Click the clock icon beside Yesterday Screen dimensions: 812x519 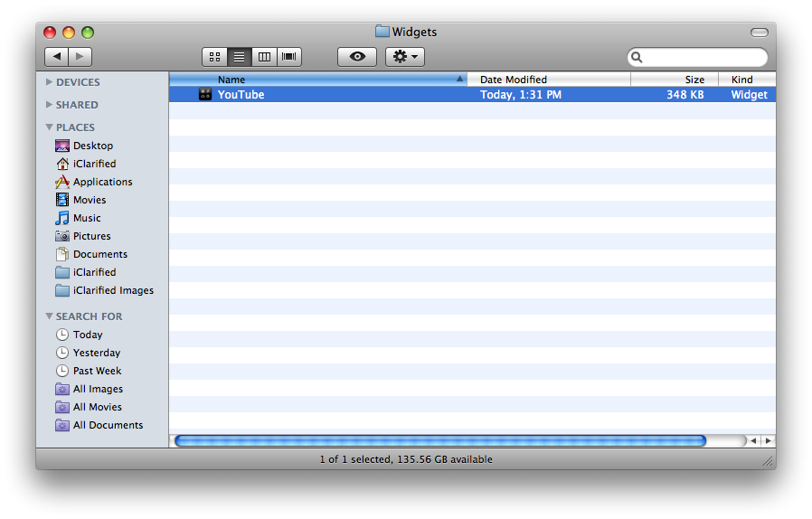coord(62,353)
